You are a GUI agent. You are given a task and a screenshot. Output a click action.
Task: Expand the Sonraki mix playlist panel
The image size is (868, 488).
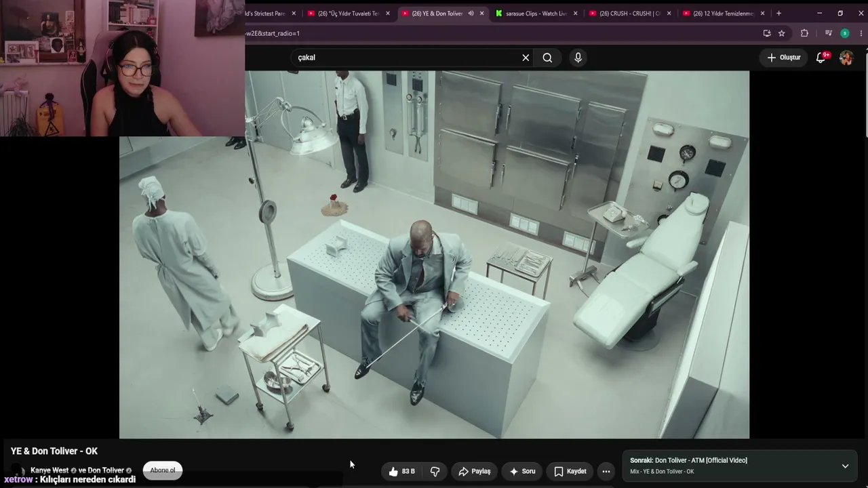click(x=845, y=466)
